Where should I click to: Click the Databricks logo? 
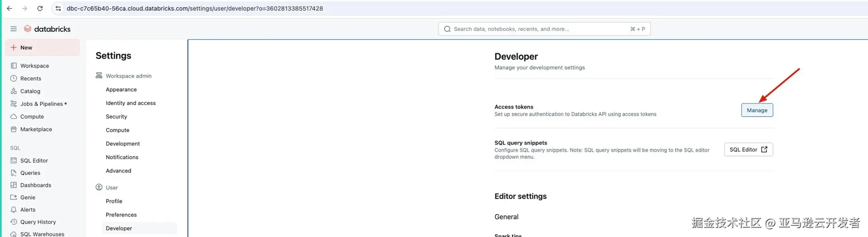pos(47,29)
